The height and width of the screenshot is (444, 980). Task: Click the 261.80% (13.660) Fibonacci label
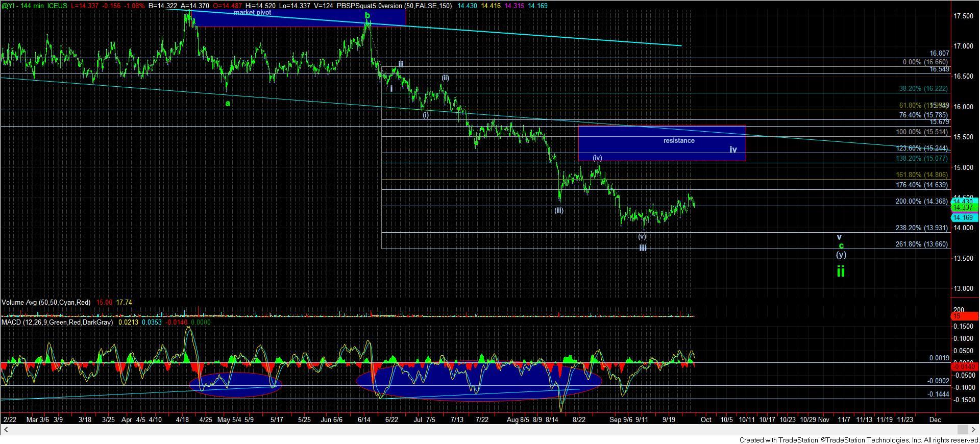tap(921, 244)
